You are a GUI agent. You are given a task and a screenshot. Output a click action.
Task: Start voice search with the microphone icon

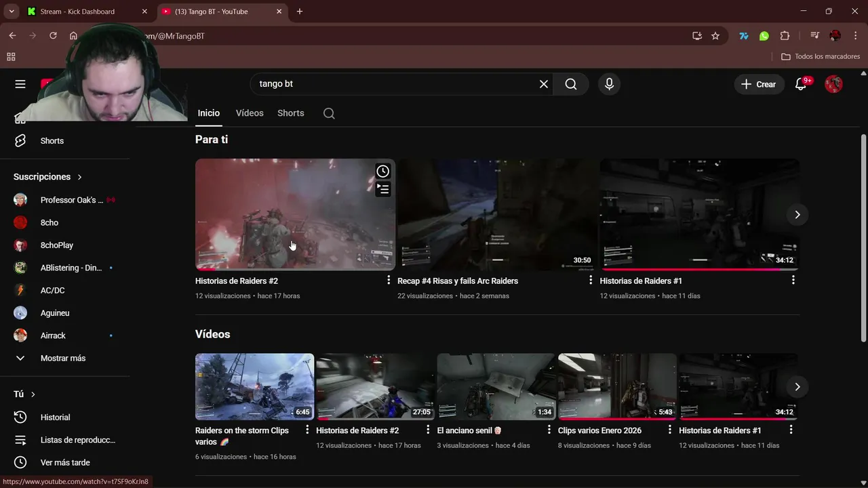609,84
